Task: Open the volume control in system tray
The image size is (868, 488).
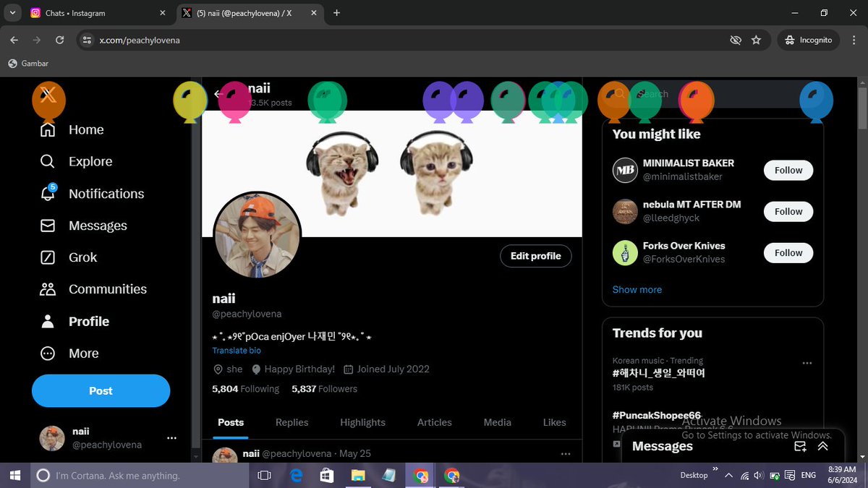Action: tap(758, 476)
